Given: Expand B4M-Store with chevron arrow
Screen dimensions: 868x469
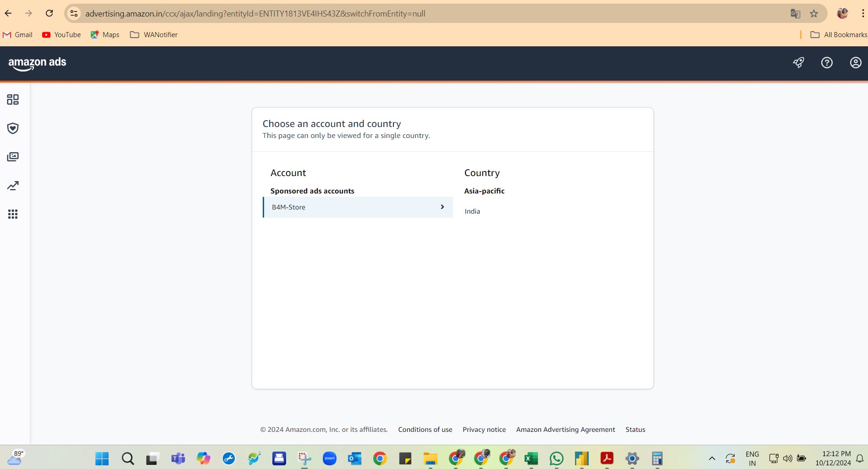Looking at the screenshot, I should [442, 207].
